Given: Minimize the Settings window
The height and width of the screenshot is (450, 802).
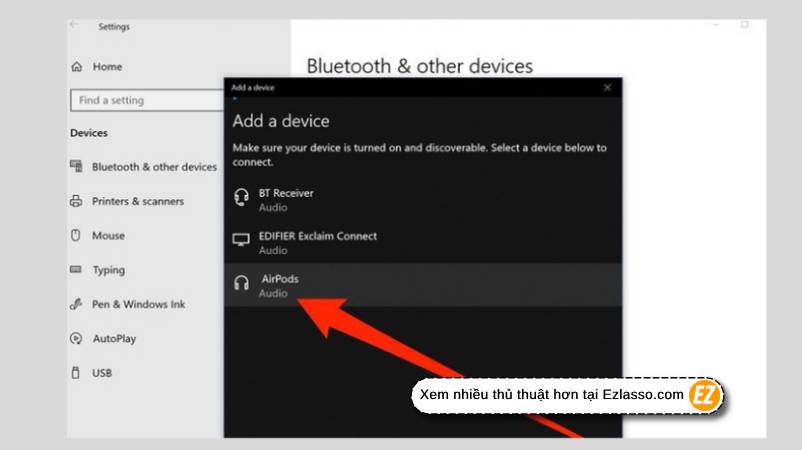Looking at the screenshot, I should 716,25.
